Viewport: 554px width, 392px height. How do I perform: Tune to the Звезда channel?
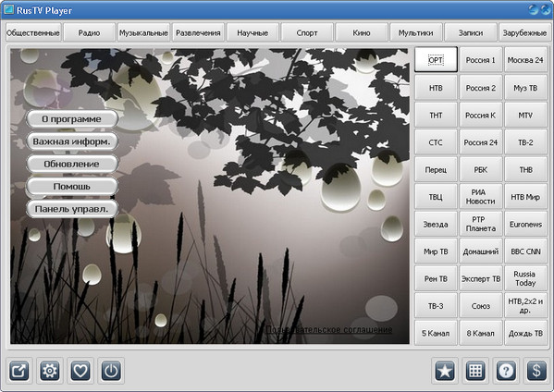click(436, 224)
